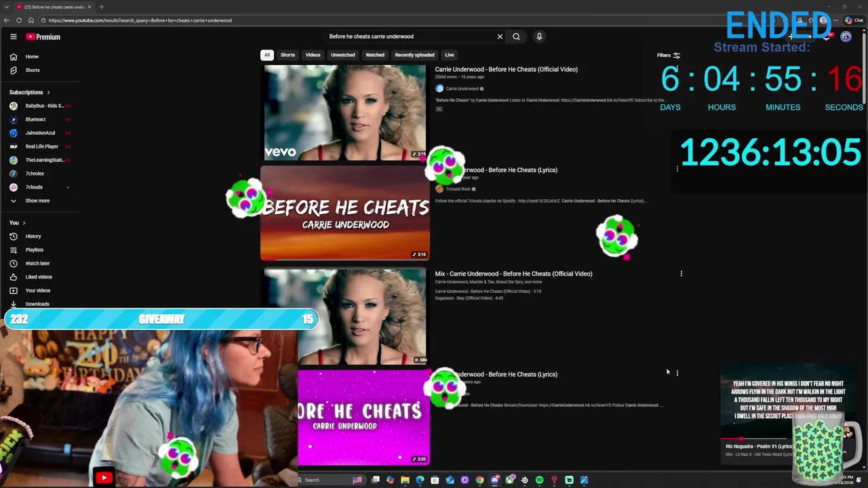Clear the YouTube search box with X
868x488 pixels.
click(x=500, y=37)
